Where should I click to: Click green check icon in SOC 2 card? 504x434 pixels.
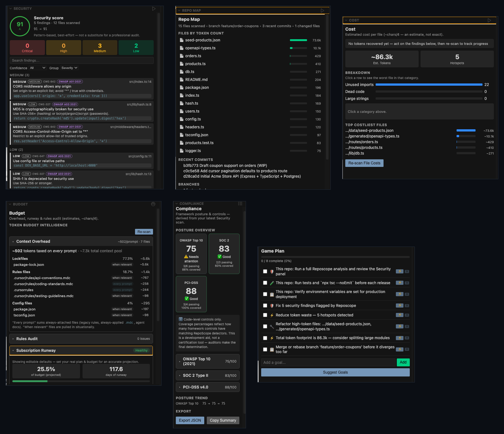pyautogui.click(x=220, y=257)
